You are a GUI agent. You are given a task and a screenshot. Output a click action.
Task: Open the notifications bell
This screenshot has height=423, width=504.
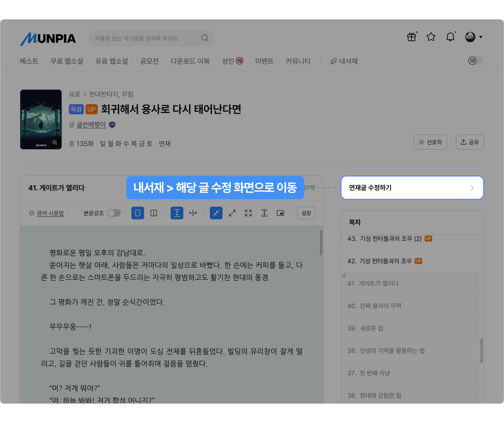tap(450, 37)
